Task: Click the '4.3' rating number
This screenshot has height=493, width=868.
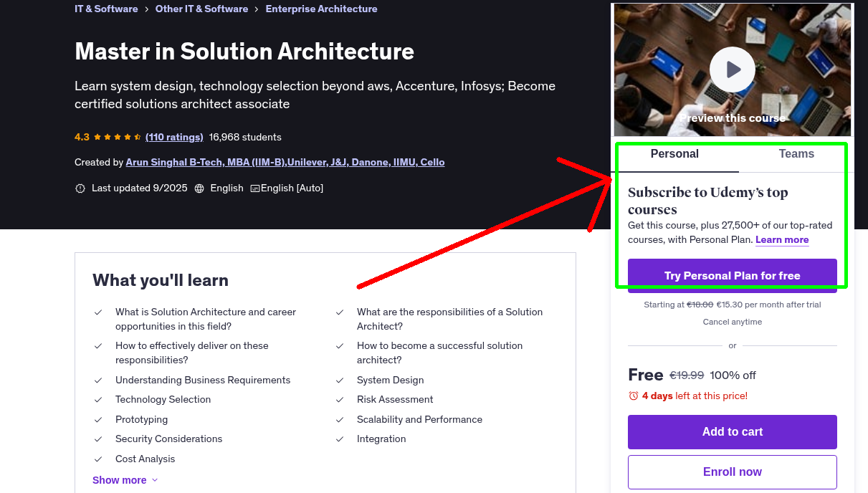Action: [82, 137]
